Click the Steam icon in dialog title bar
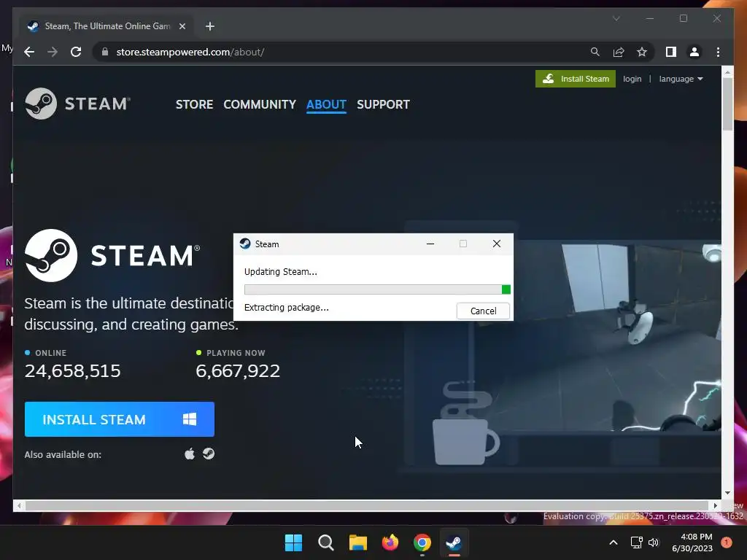 pyautogui.click(x=245, y=244)
